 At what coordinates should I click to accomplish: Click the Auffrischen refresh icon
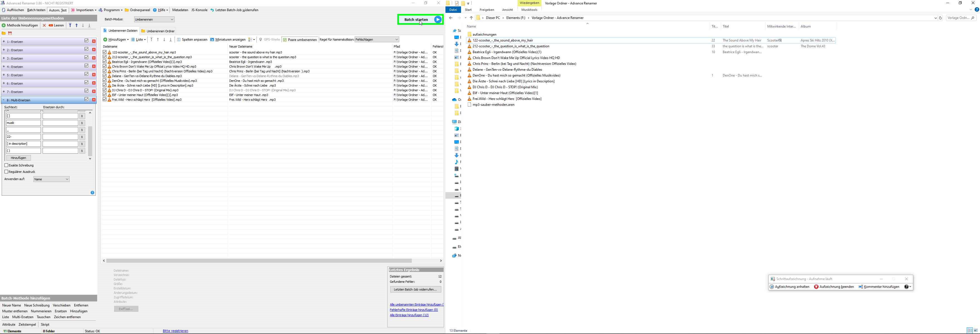pos(3,10)
